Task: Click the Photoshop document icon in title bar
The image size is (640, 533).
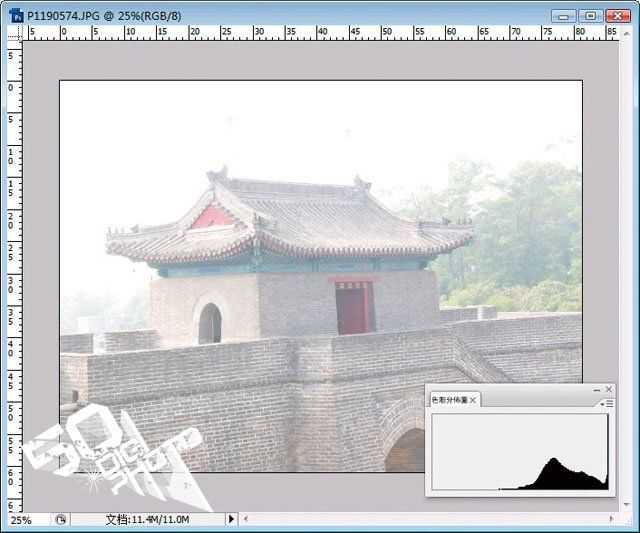Action: click(16, 16)
